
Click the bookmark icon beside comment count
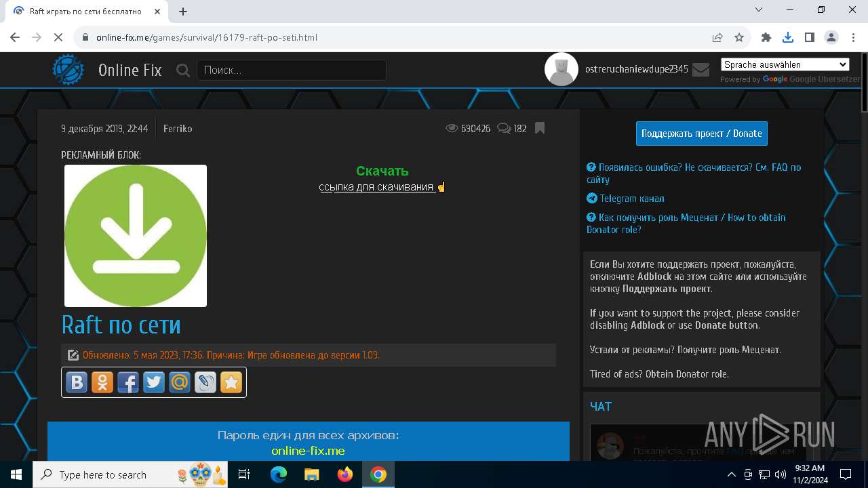pos(540,128)
